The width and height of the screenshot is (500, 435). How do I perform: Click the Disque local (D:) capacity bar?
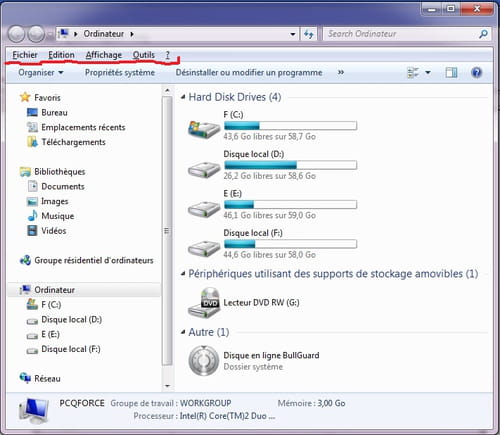(290, 165)
